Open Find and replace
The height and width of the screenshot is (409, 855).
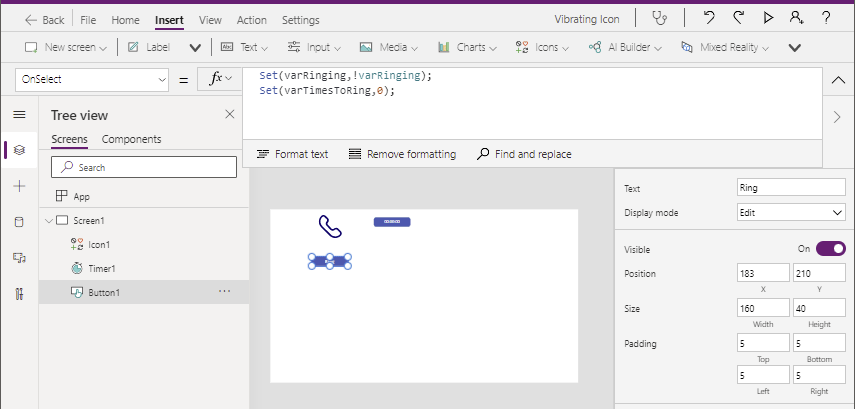524,154
